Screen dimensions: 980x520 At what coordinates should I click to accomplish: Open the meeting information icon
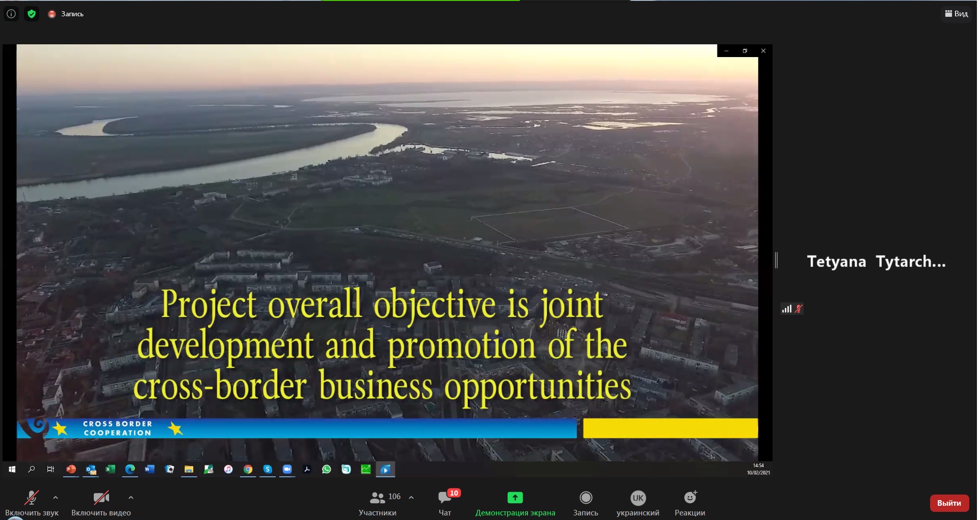click(11, 14)
